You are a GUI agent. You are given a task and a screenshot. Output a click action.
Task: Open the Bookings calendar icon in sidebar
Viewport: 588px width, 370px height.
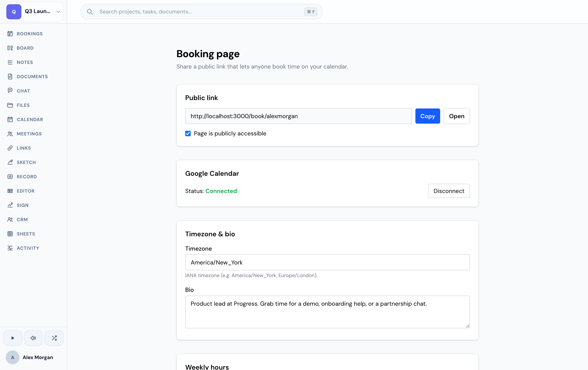coord(10,33)
